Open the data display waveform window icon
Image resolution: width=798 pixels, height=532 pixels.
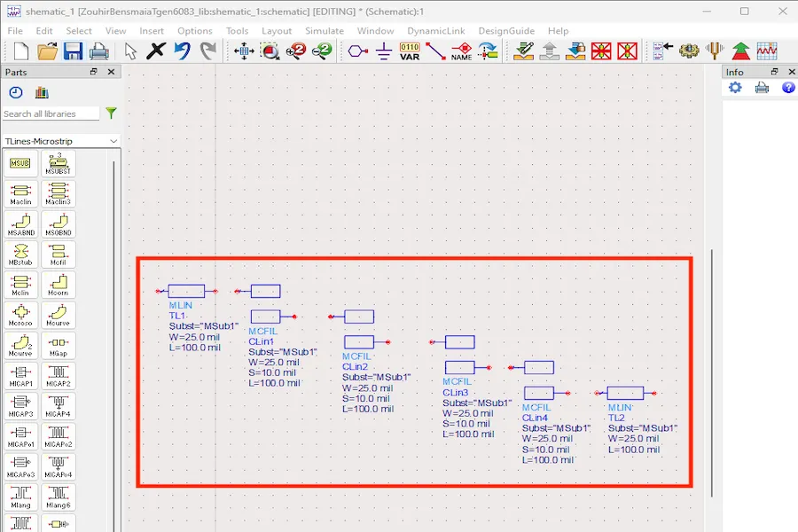767,51
